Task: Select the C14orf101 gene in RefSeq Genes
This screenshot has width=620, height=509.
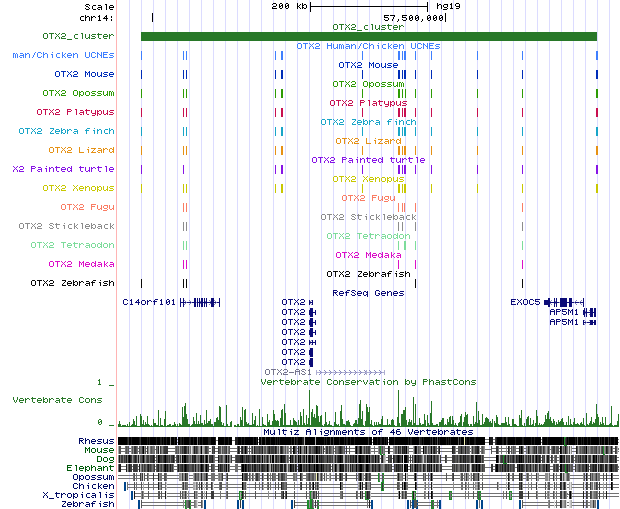Action: point(149,302)
